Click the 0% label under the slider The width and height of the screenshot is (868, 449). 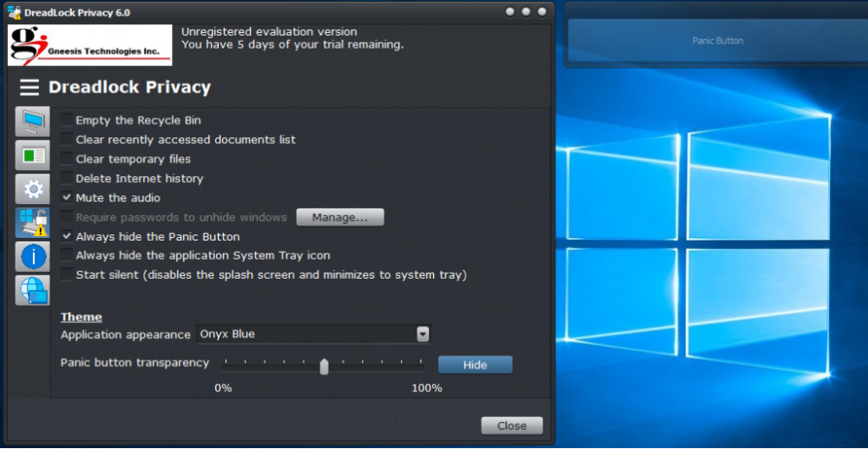(223, 388)
